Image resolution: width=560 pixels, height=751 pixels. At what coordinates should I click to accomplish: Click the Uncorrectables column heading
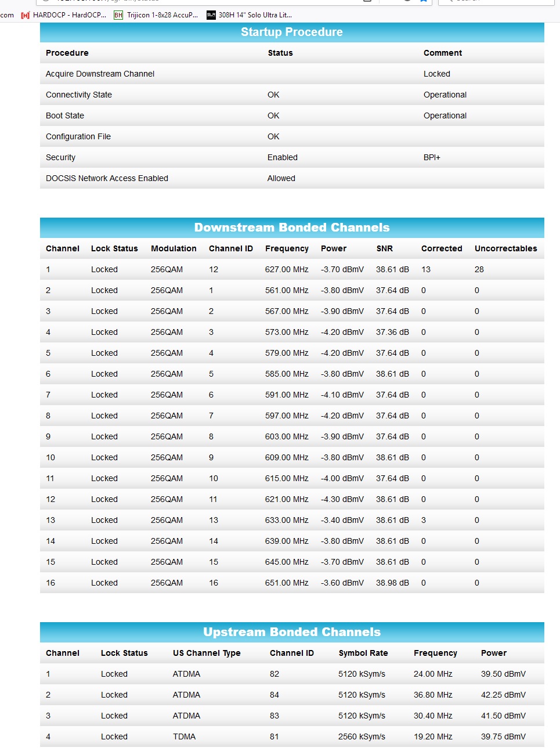(505, 248)
